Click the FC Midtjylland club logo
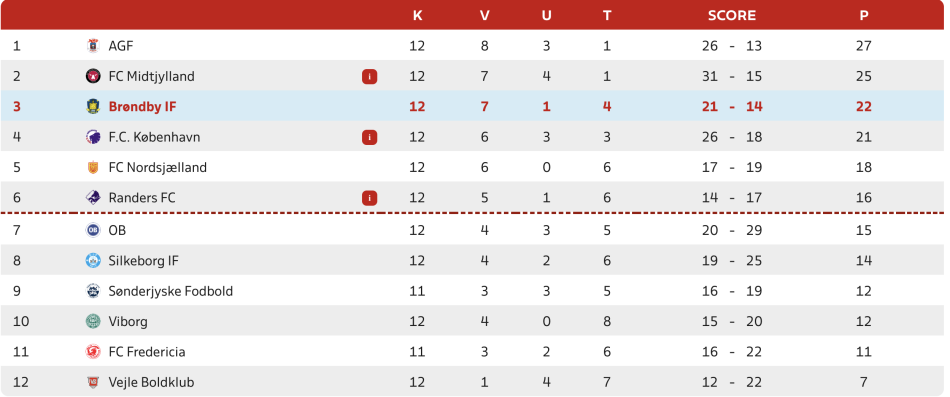The width and height of the screenshot is (950, 397). tap(92, 76)
